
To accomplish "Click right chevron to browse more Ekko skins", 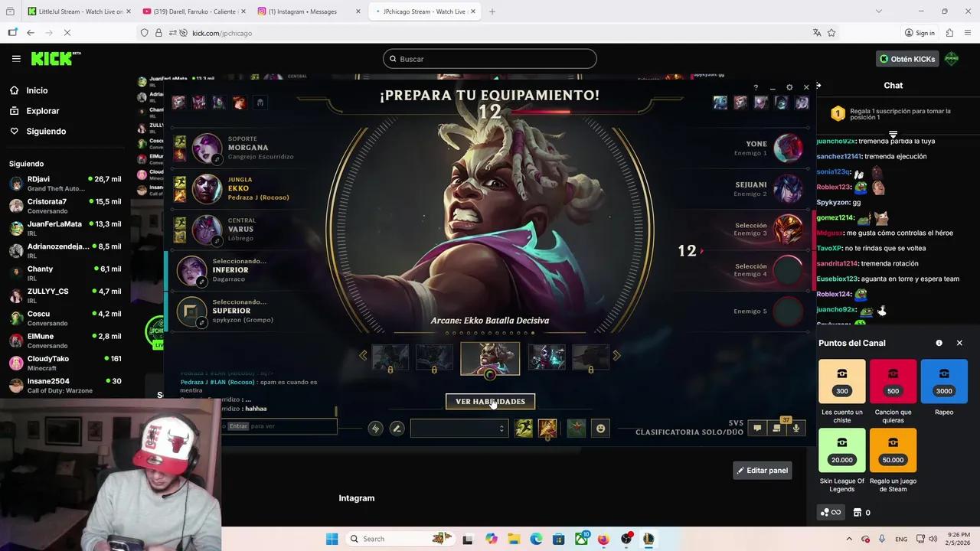I will tap(616, 355).
